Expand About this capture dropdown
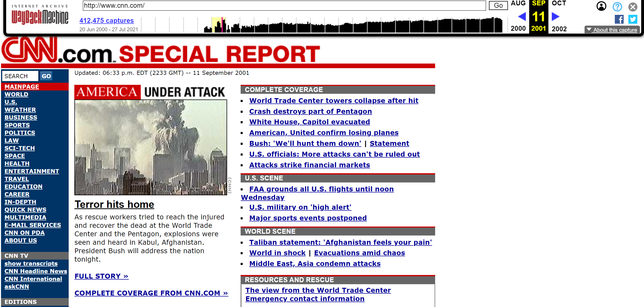The image size is (644, 307). (612, 30)
